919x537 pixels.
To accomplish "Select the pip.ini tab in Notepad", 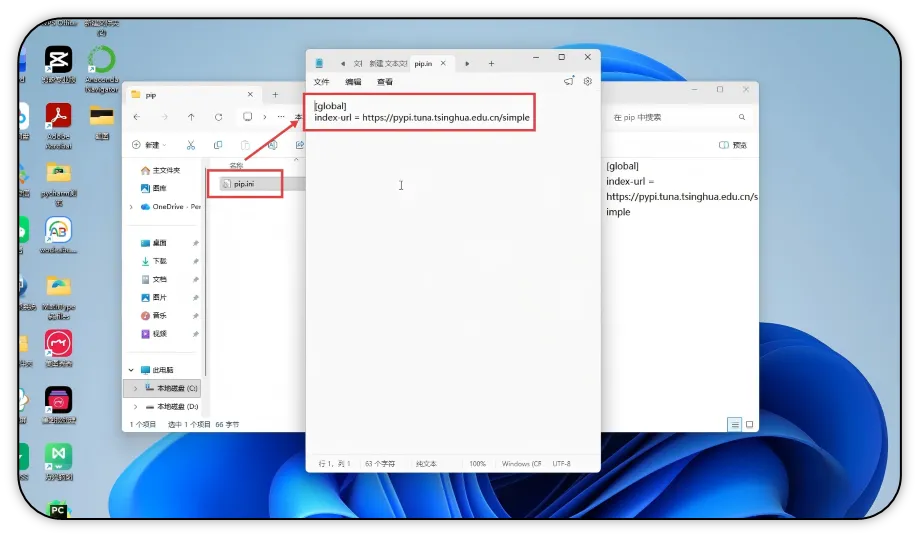I will pos(423,63).
